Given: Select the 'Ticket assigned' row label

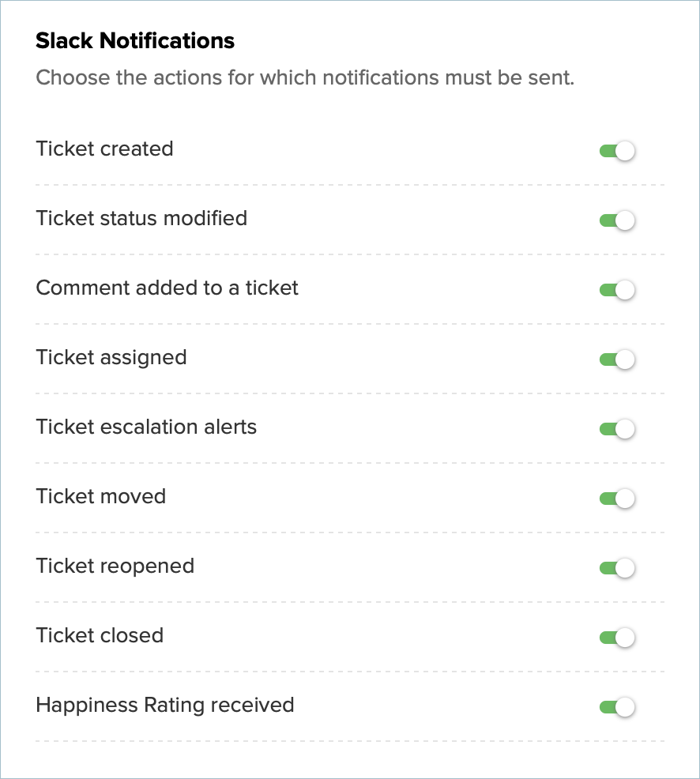Looking at the screenshot, I should pos(111,357).
